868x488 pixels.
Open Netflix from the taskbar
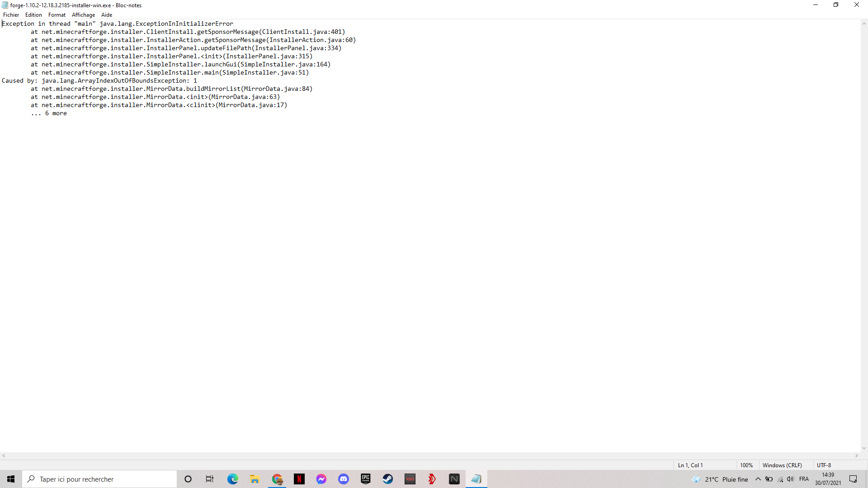[299, 479]
